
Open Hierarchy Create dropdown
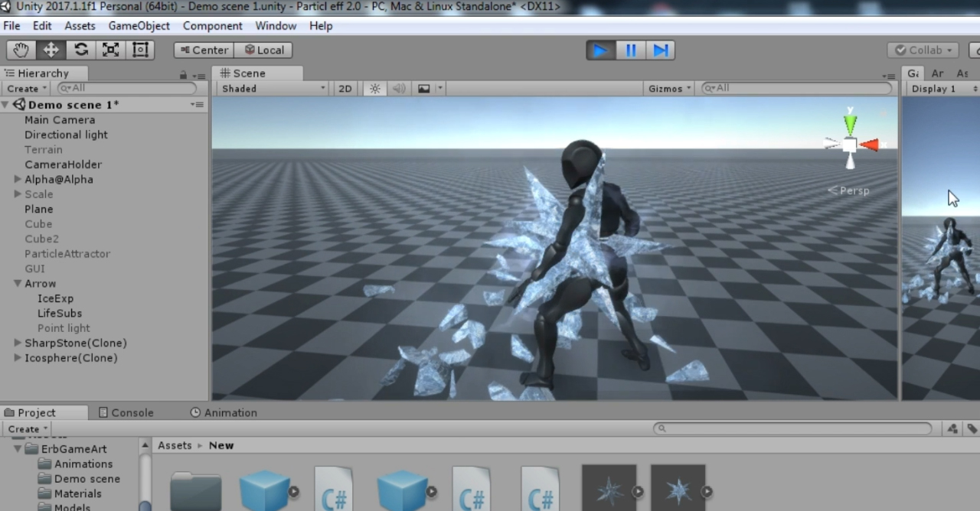[28, 88]
